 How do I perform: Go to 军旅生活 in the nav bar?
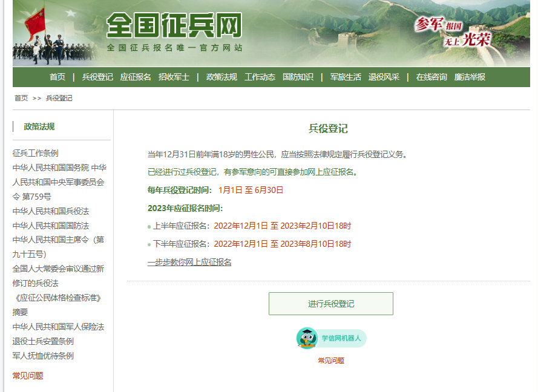pos(346,77)
